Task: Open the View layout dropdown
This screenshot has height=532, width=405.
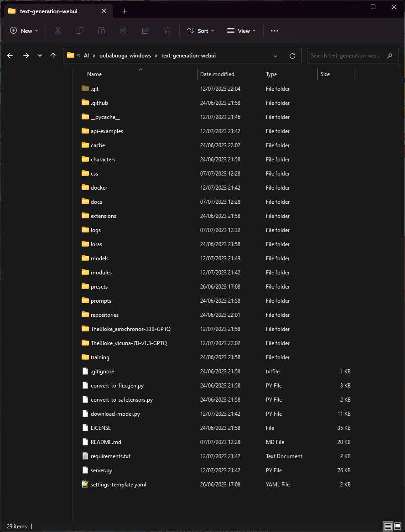Action: tap(241, 31)
